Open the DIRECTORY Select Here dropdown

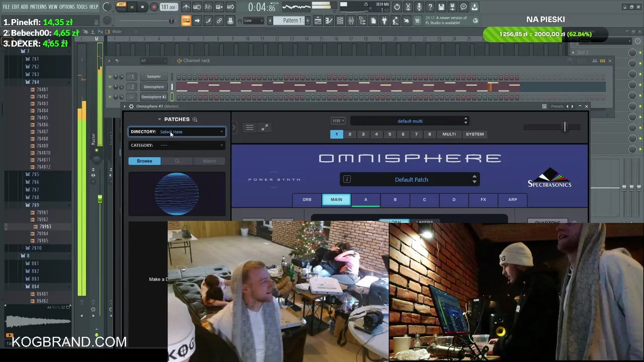pos(177,132)
